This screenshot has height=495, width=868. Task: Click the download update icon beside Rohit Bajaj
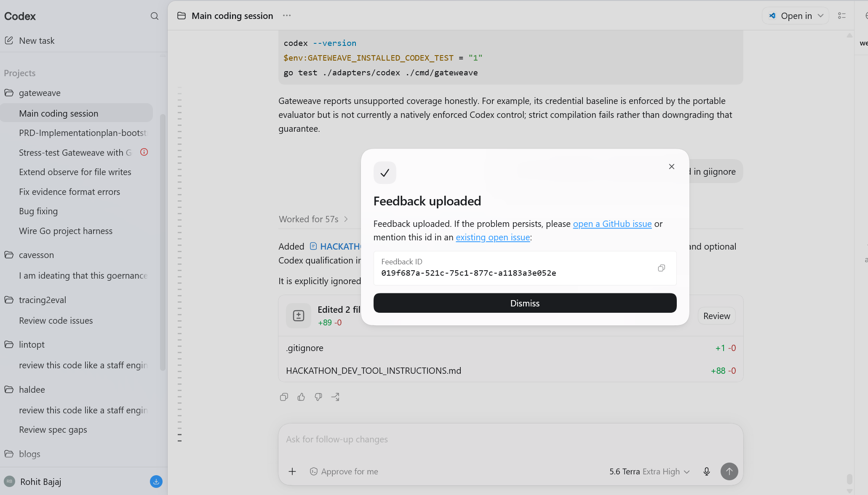click(x=156, y=482)
